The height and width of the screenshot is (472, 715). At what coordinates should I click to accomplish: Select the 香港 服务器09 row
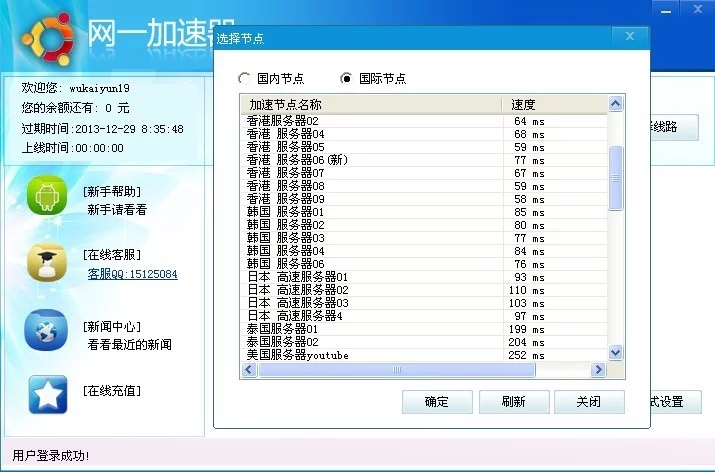424,199
